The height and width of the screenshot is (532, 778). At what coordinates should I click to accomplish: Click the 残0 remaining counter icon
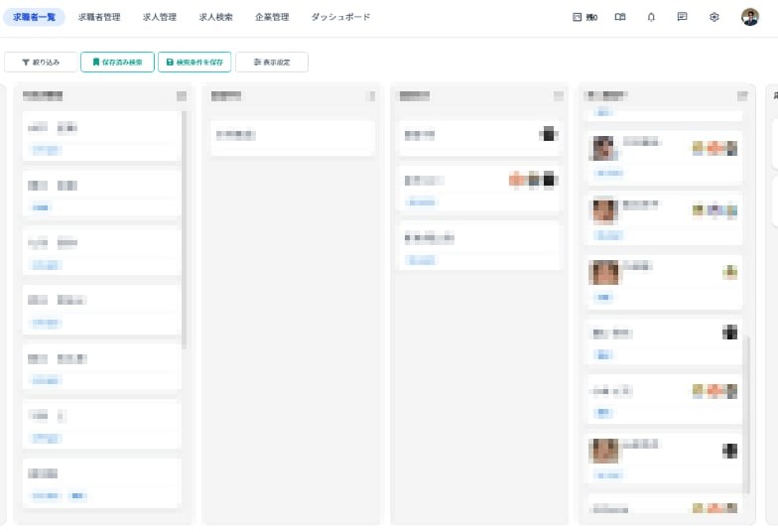coord(585,17)
